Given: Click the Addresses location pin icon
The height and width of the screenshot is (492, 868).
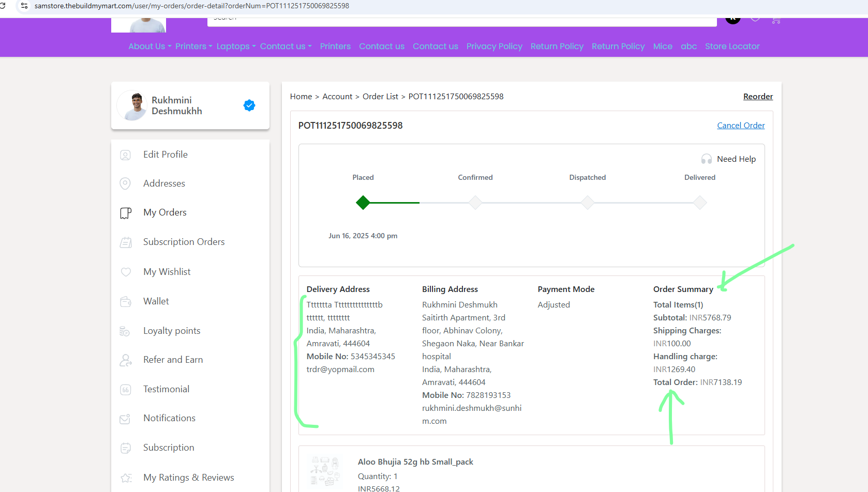Looking at the screenshot, I should tap(125, 183).
